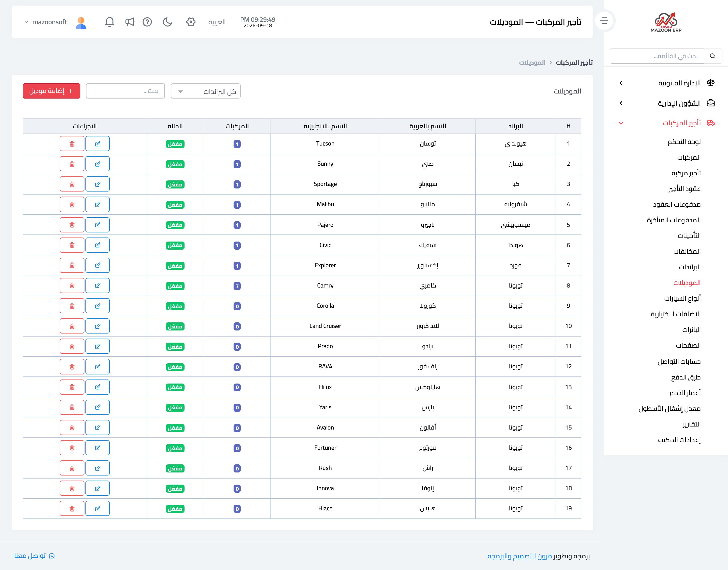Click the إضافة موديل add button

(x=51, y=91)
